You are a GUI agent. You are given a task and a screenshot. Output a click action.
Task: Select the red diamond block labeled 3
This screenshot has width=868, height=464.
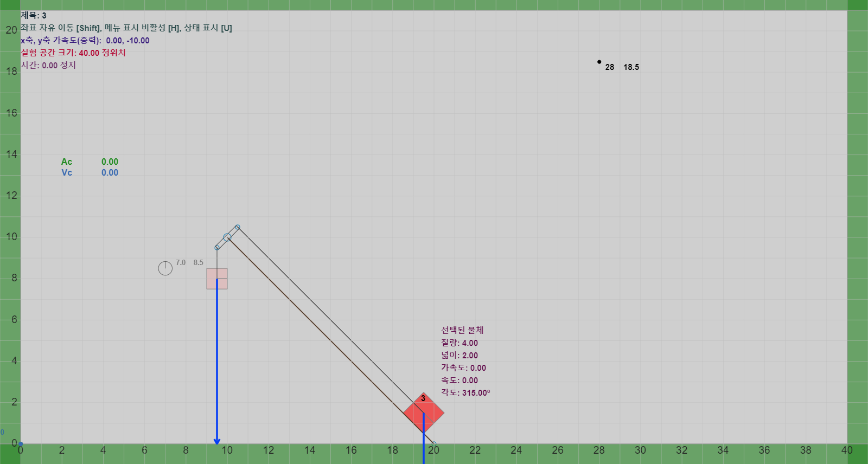click(424, 413)
